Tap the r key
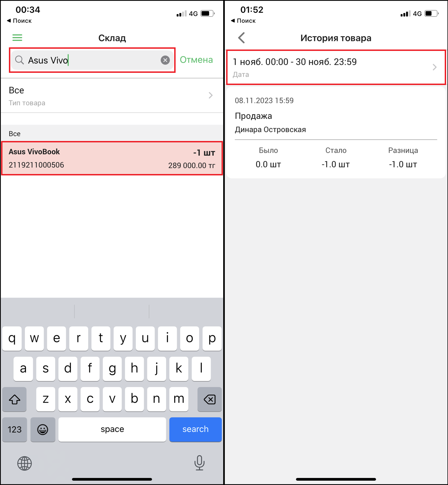 tap(79, 338)
